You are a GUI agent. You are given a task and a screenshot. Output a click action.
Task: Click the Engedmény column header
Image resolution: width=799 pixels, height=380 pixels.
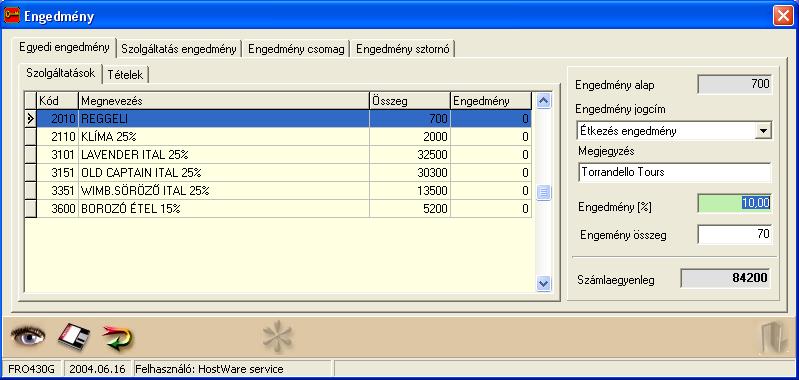click(x=491, y=101)
